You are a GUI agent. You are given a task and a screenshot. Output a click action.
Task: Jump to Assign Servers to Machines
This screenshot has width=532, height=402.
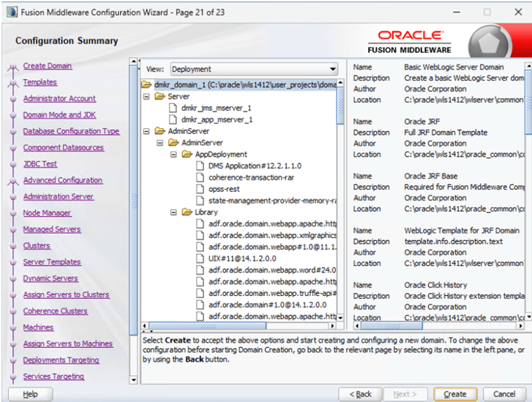pyautogui.click(x=68, y=343)
